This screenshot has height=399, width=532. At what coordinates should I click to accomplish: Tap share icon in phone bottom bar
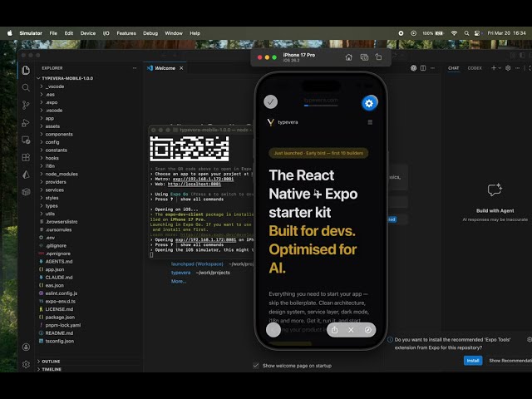(334, 330)
